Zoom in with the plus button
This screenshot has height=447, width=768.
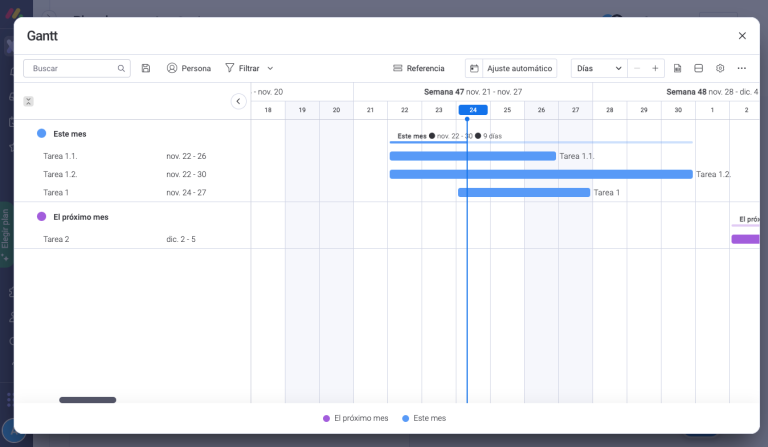(x=655, y=68)
